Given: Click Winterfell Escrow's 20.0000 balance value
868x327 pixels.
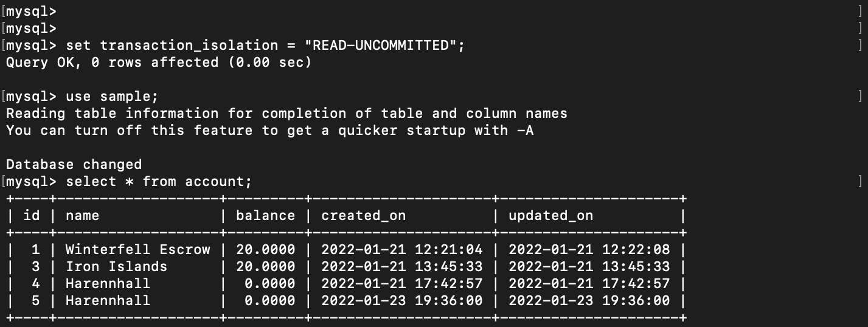Looking at the screenshot, I should point(265,249).
